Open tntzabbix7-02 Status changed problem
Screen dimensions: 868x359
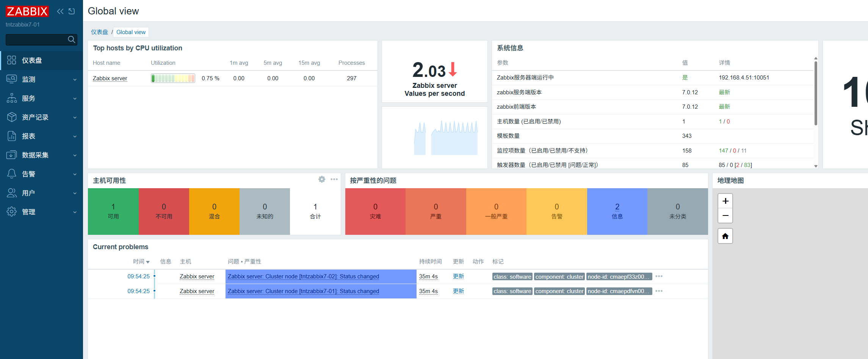[x=303, y=276]
